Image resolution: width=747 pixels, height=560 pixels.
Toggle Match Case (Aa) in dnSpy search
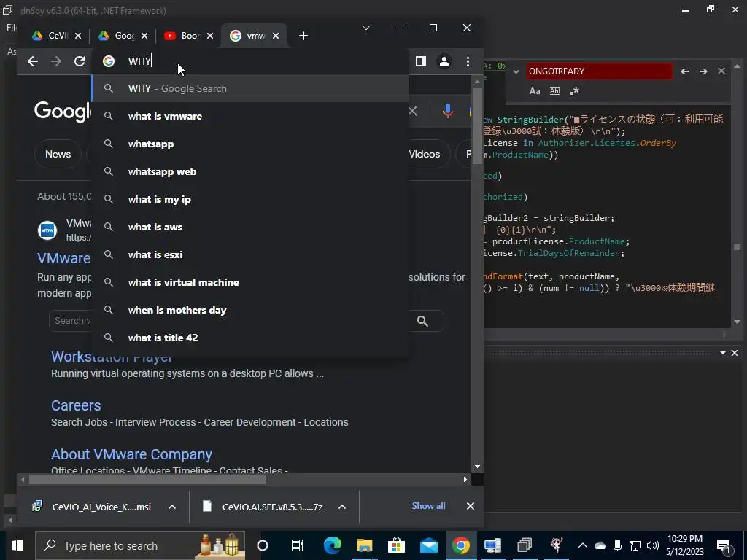pos(535,90)
